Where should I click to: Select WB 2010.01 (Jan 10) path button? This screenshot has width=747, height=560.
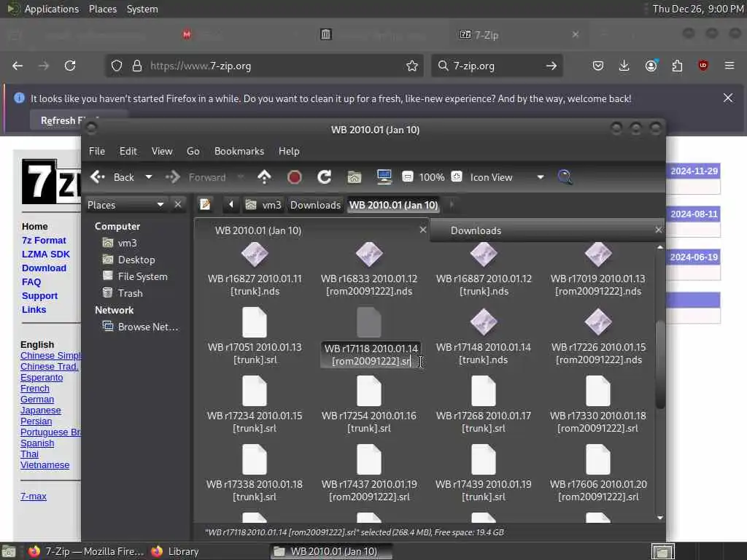pyautogui.click(x=393, y=205)
